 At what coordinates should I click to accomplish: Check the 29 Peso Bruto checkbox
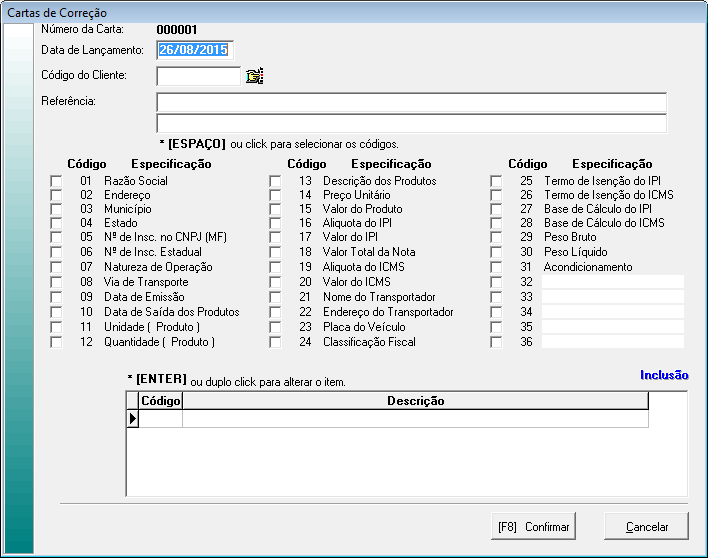496,238
